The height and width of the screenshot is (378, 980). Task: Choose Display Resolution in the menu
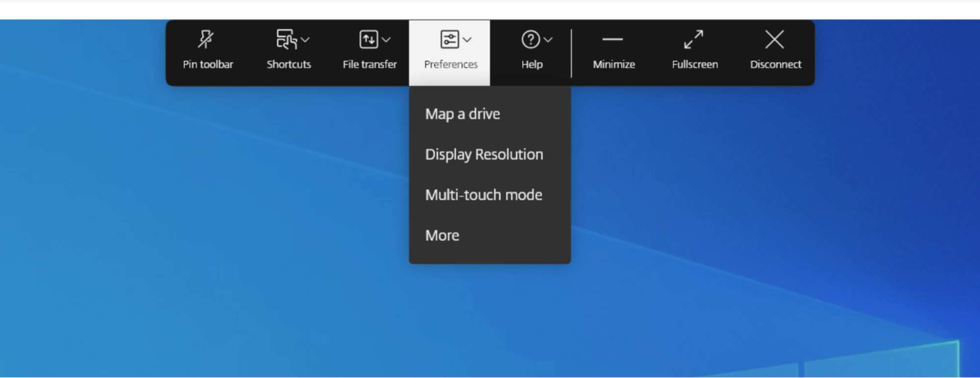[x=484, y=154]
